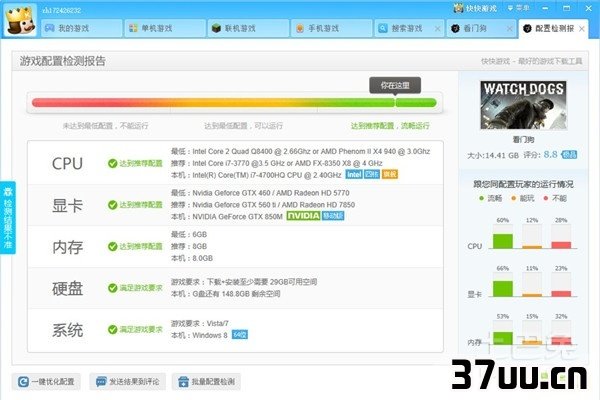Click the 快快游戏 brand logo in title bar
The height and width of the screenshot is (400, 600).
475,8
